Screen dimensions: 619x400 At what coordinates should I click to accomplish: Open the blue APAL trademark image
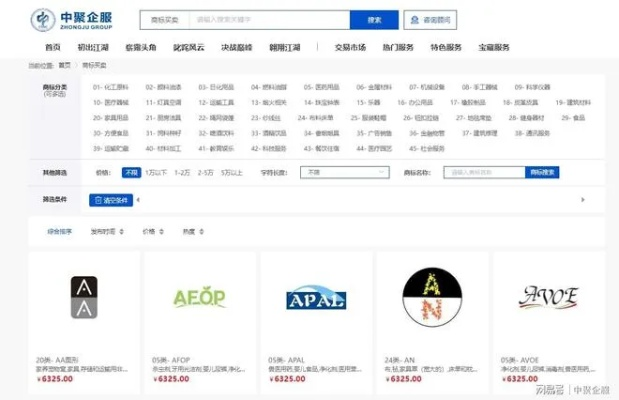click(316, 297)
